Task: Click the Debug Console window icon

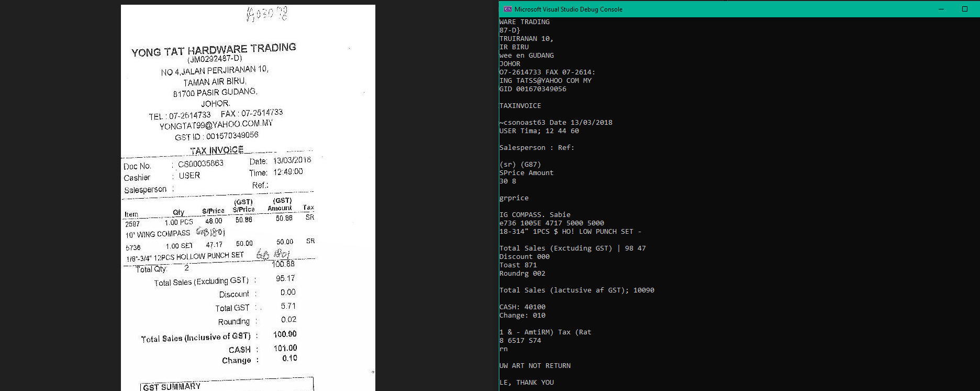Action: pyautogui.click(x=507, y=9)
